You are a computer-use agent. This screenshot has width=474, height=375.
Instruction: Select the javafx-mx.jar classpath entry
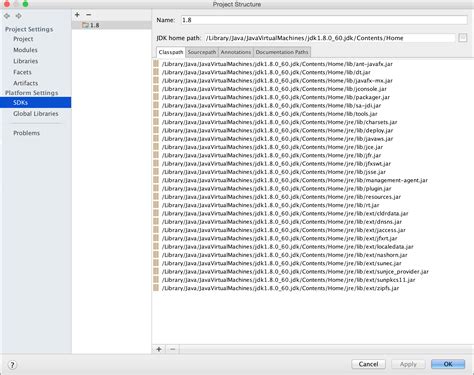click(x=277, y=80)
